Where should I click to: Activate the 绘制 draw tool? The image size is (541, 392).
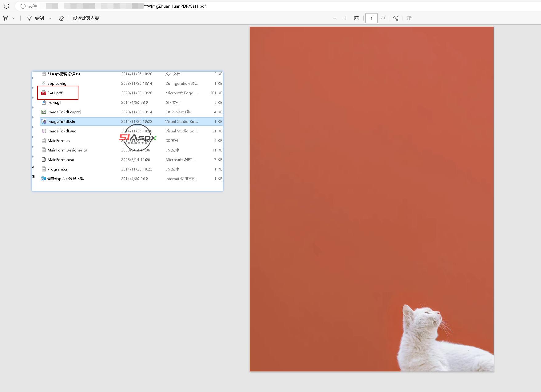tap(35, 18)
